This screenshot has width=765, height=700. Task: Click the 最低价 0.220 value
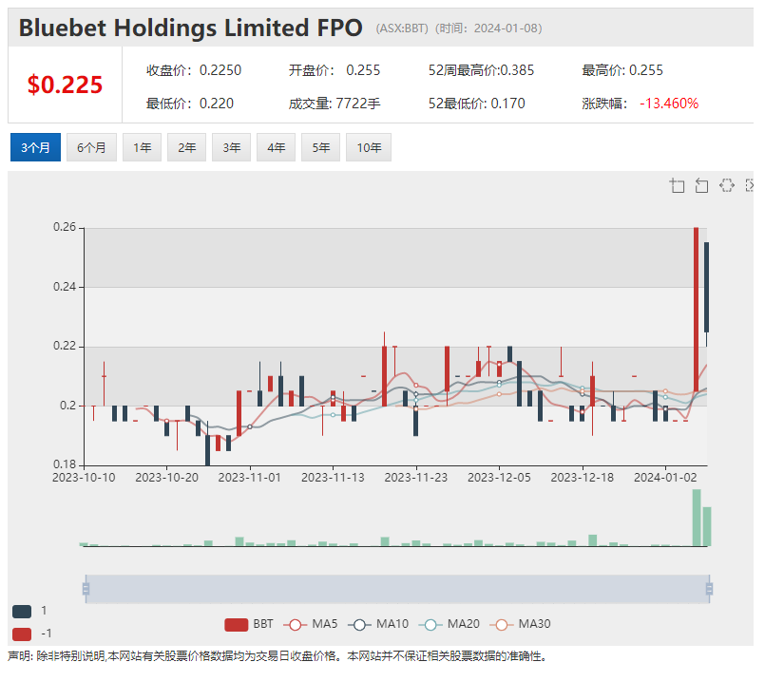[x=217, y=104]
